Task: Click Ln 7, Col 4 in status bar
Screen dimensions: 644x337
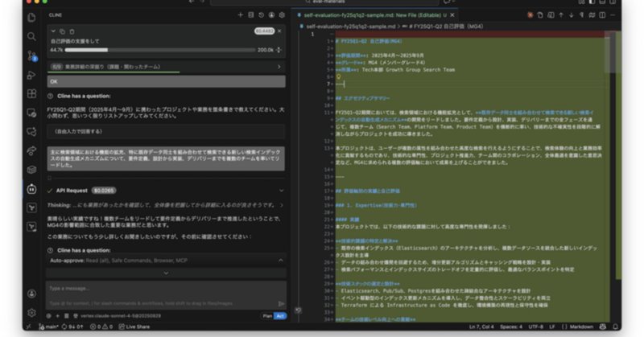Action: (481, 327)
